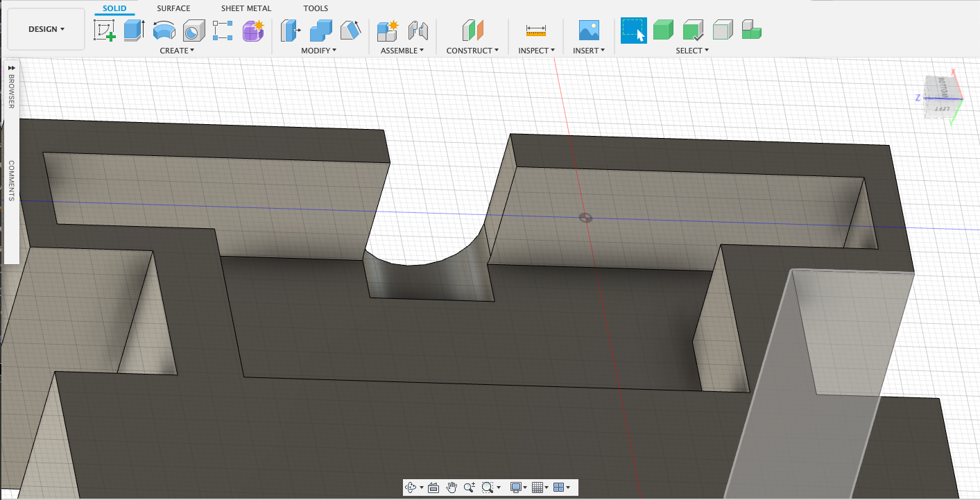Open the Comments panel

pos(11,180)
